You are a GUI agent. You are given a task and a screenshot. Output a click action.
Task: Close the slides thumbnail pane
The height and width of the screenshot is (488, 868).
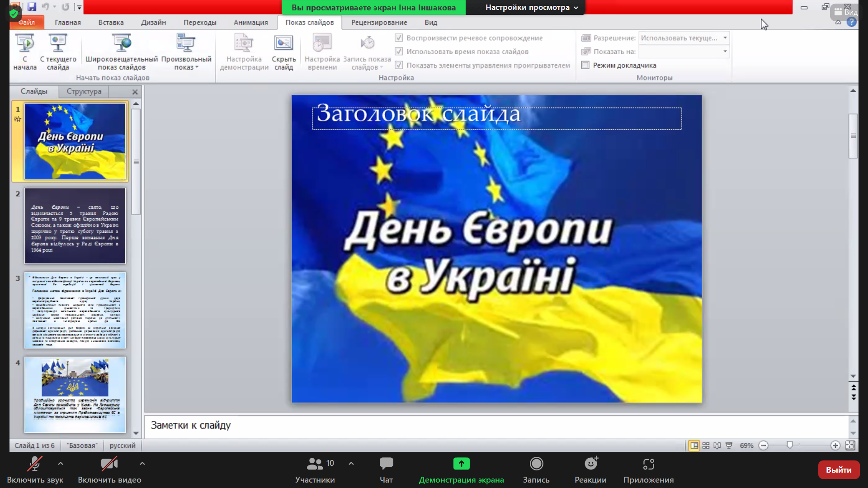(x=135, y=92)
